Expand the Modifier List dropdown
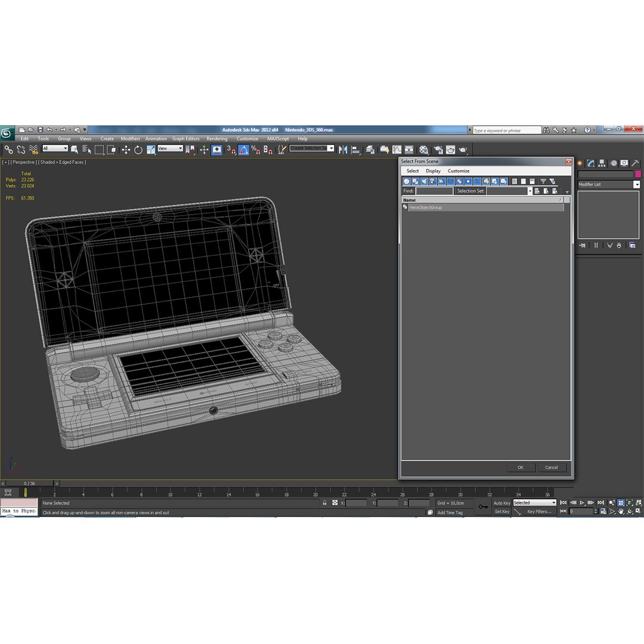Image resolution: width=644 pixels, height=644 pixels. pyautogui.click(x=637, y=184)
